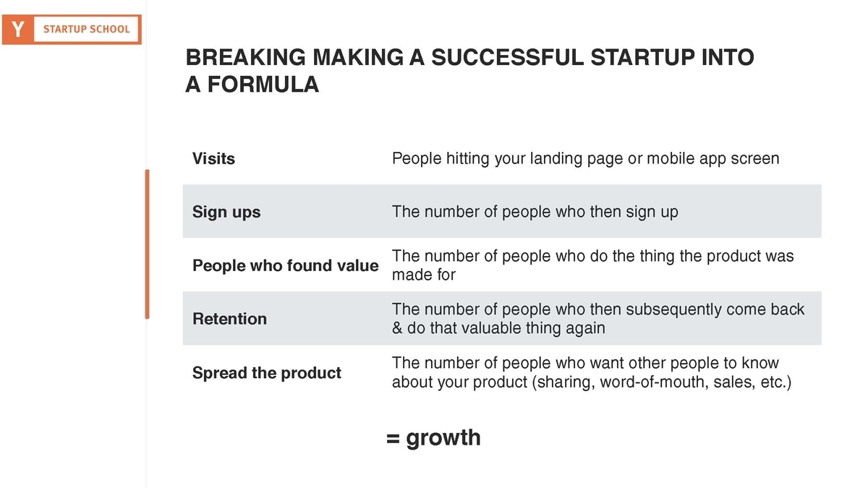Click the description 'subsequently come back'
This screenshot has width=868, height=488.
pyautogui.click(x=598, y=319)
